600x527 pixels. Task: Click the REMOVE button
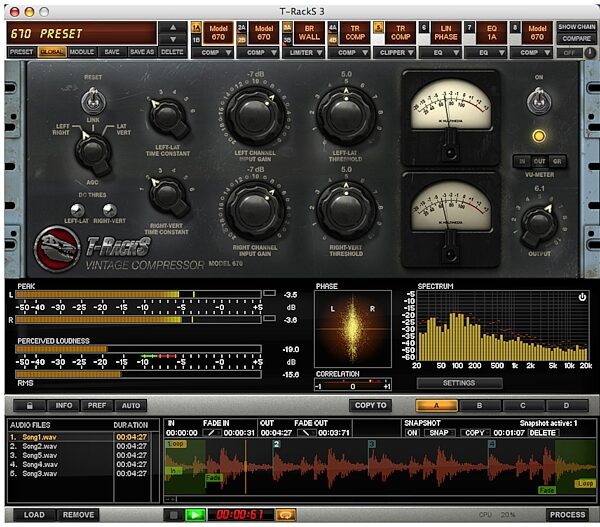click(x=78, y=515)
